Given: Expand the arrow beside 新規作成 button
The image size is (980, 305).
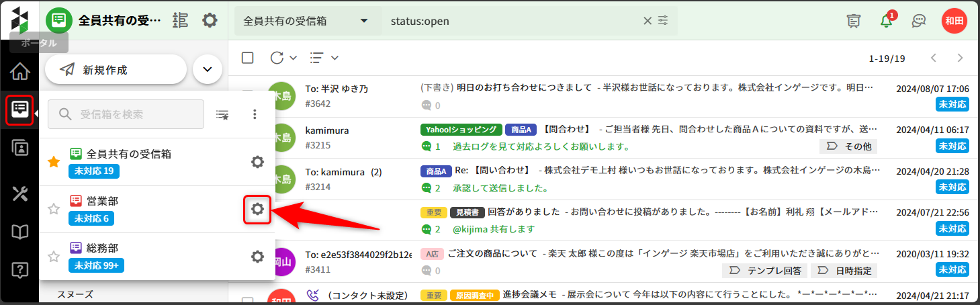Looking at the screenshot, I should [207, 69].
